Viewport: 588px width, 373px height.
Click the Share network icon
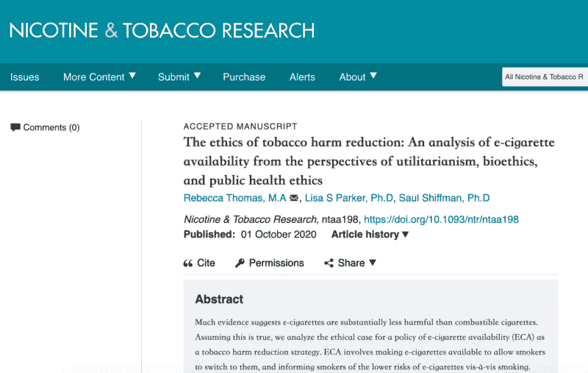329,263
